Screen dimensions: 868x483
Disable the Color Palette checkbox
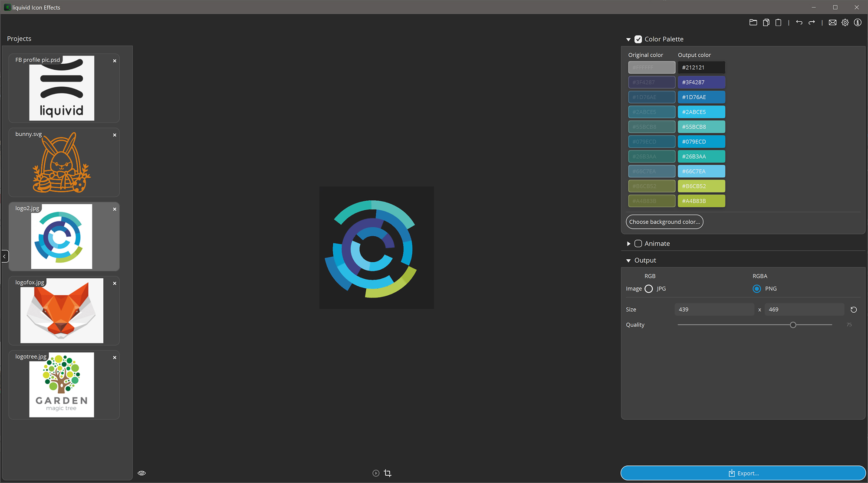pyautogui.click(x=638, y=39)
